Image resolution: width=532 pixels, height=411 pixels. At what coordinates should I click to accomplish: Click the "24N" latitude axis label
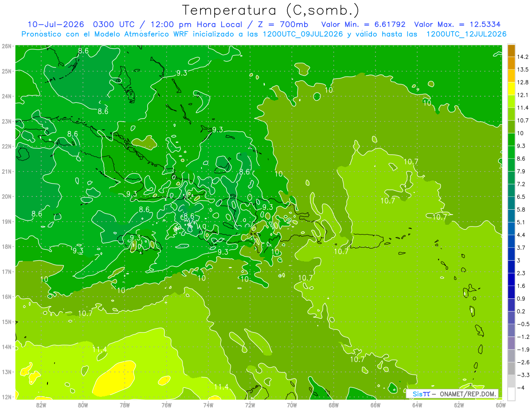click(7, 96)
